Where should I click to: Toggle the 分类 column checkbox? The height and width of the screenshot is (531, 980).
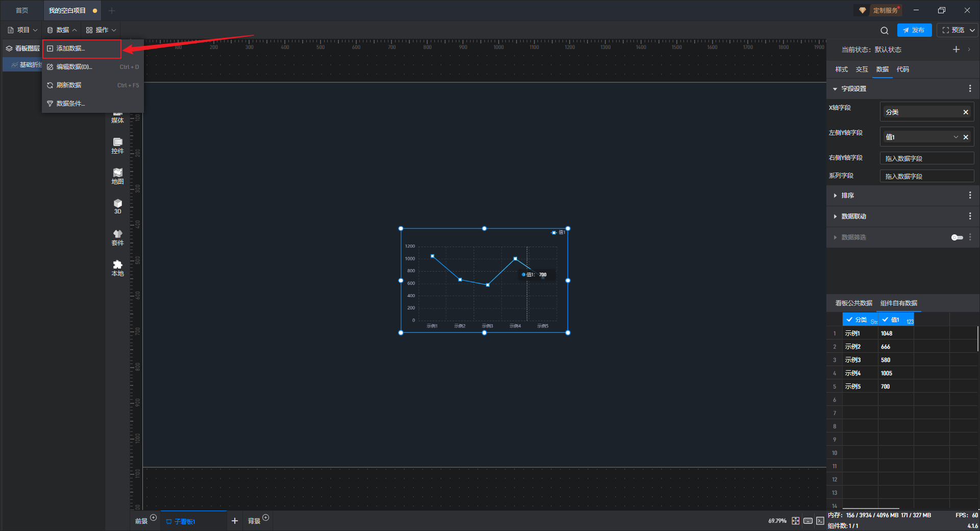point(849,320)
